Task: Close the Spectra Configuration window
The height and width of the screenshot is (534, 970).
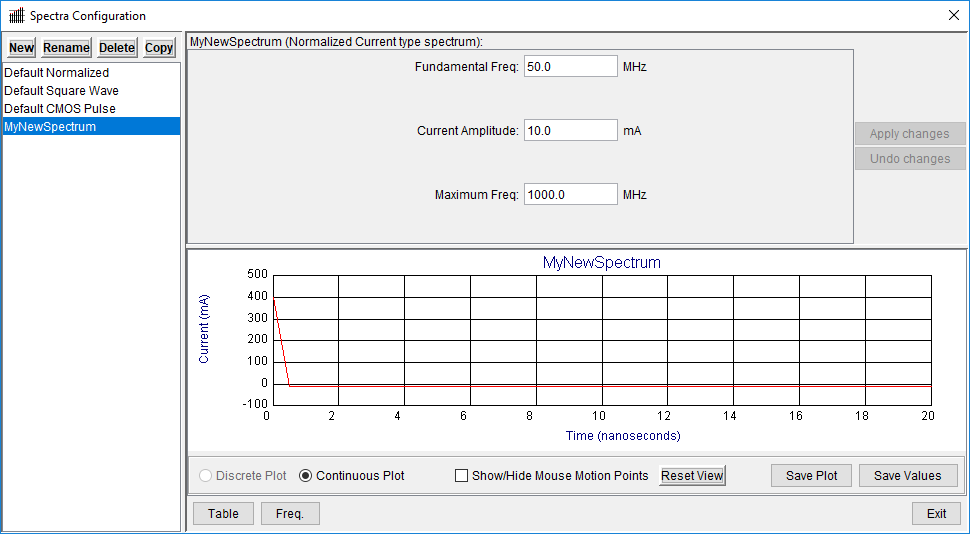Action: (x=953, y=15)
